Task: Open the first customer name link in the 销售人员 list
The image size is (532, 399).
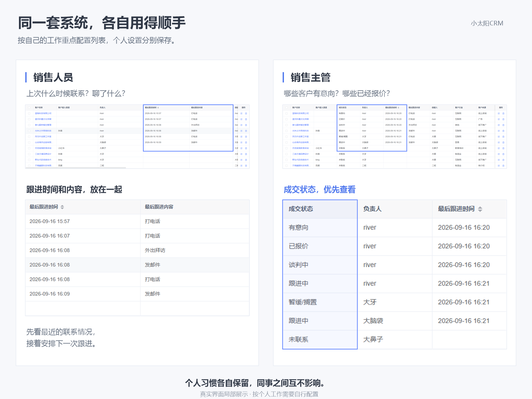Action: (43, 113)
